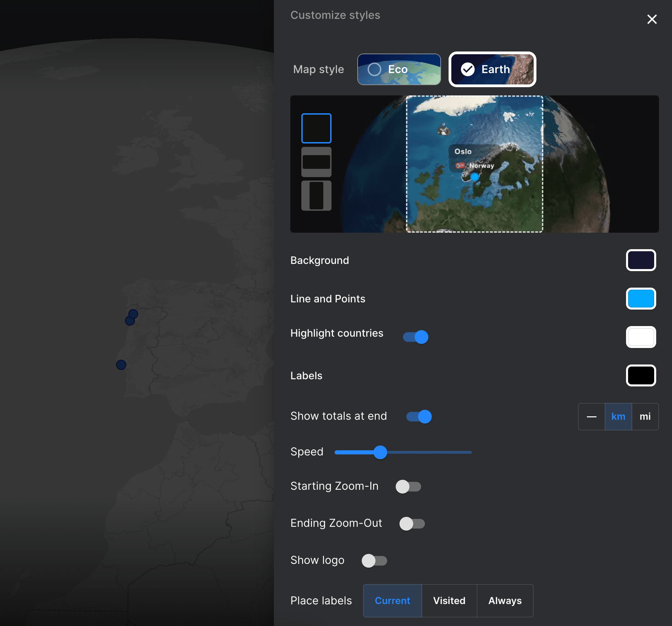Enable Starting Zoom-In
The width and height of the screenshot is (672, 626).
[408, 486]
